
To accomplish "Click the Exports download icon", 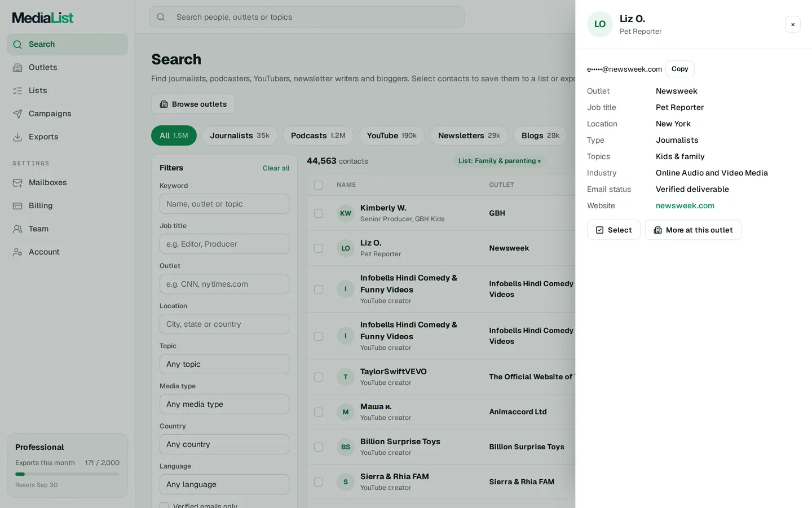I will [17, 137].
